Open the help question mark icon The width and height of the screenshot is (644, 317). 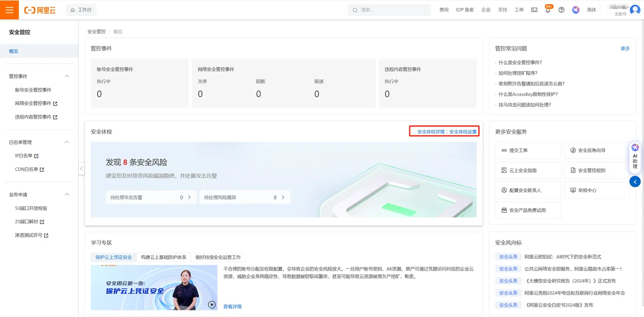[561, 10]
